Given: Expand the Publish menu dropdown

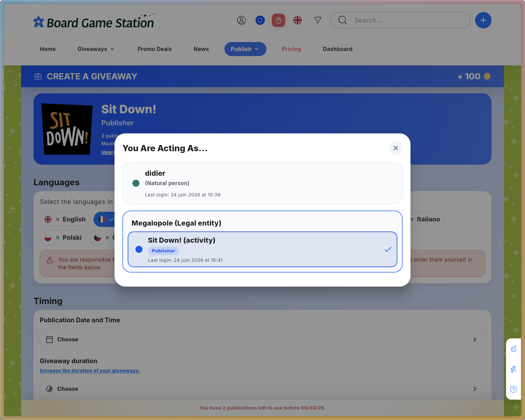Looking at the screenshot, I should click(x=245, y=49).
